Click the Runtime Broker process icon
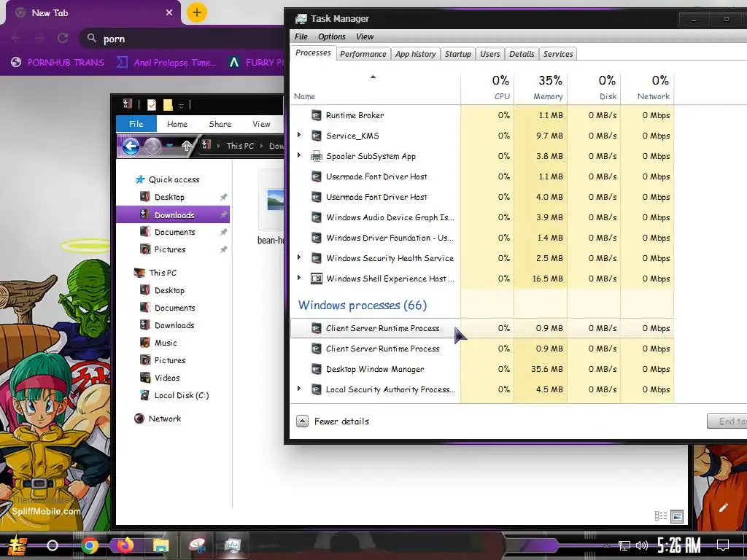Screen dimensions: 747x560 pos(317,115)
